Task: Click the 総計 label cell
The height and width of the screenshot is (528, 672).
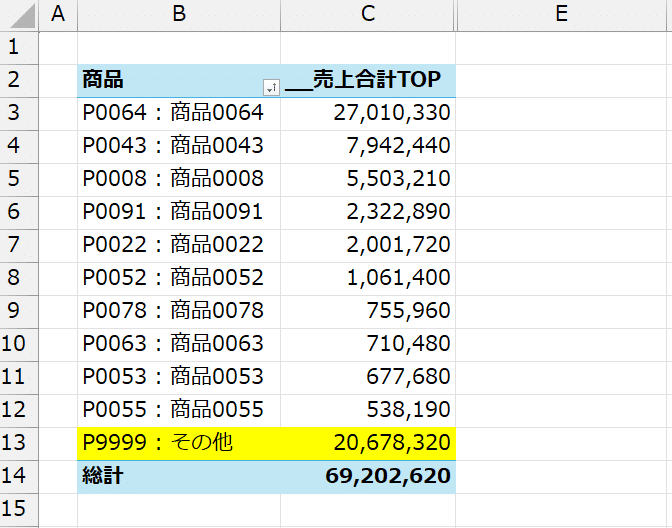Action: [179, 477]
